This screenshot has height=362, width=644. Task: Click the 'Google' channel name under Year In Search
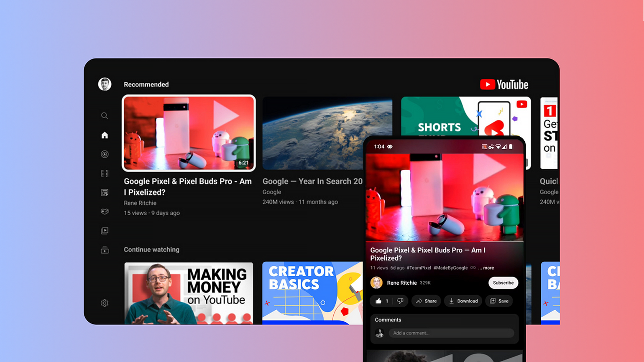[272, 192]
